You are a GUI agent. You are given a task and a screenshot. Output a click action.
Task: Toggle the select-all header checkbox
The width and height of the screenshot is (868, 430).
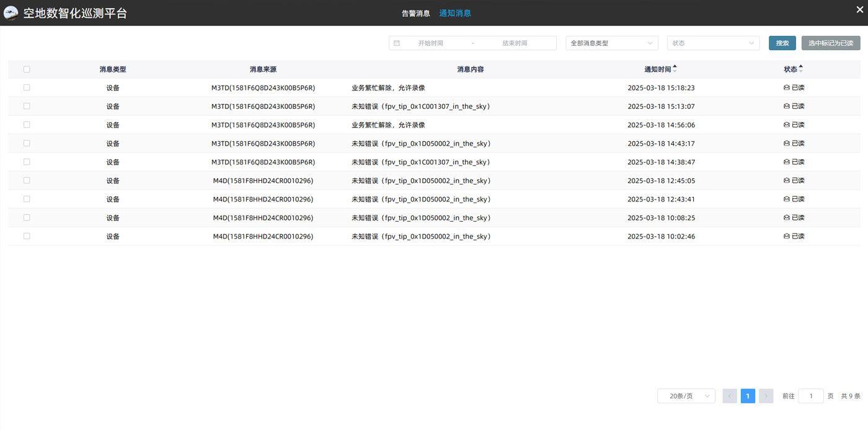[x=27, y=69]
